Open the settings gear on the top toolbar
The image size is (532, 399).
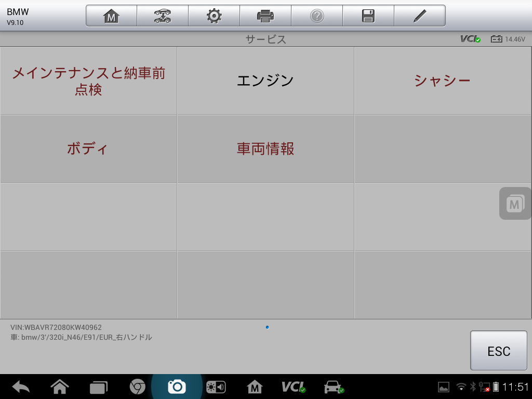[x=214, y=16]
